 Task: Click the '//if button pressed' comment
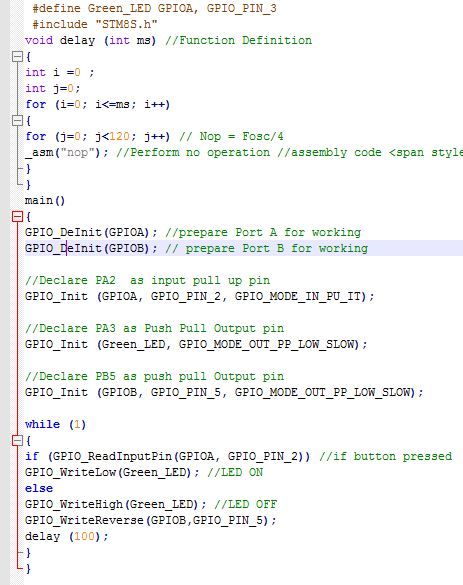click(x=386, y=457)
